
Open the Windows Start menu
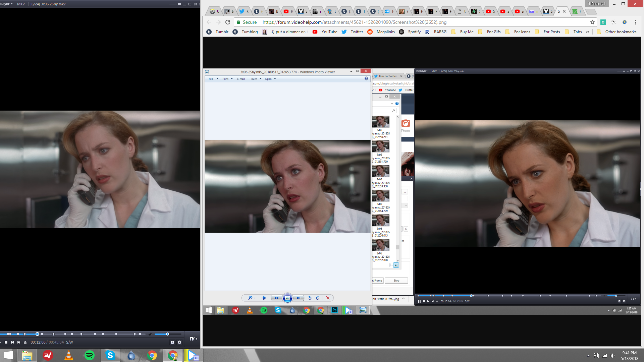click(8, 355)
